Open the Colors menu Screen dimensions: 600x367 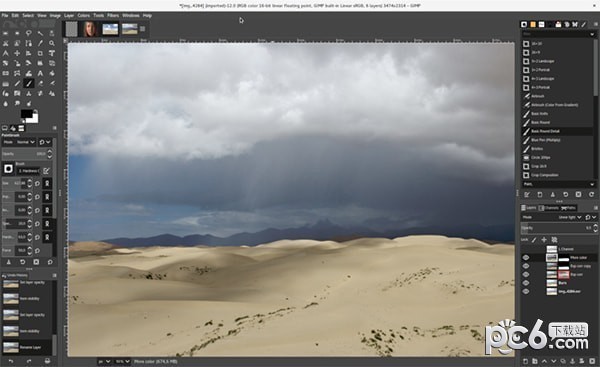[x=83, y=16]
